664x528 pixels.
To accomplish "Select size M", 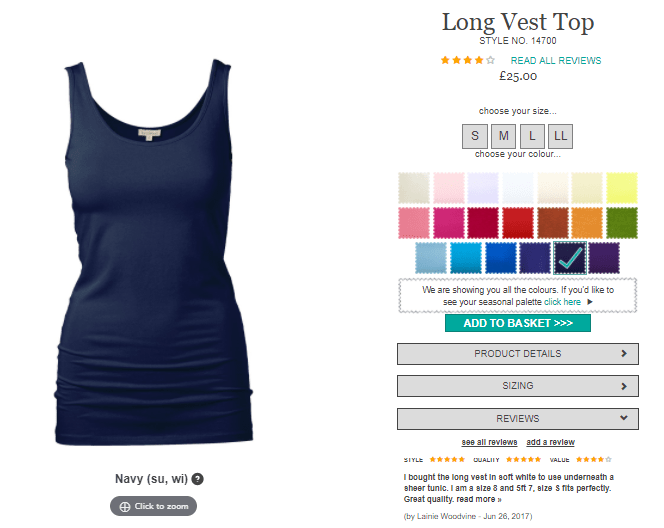I will (x=504, y=136).
